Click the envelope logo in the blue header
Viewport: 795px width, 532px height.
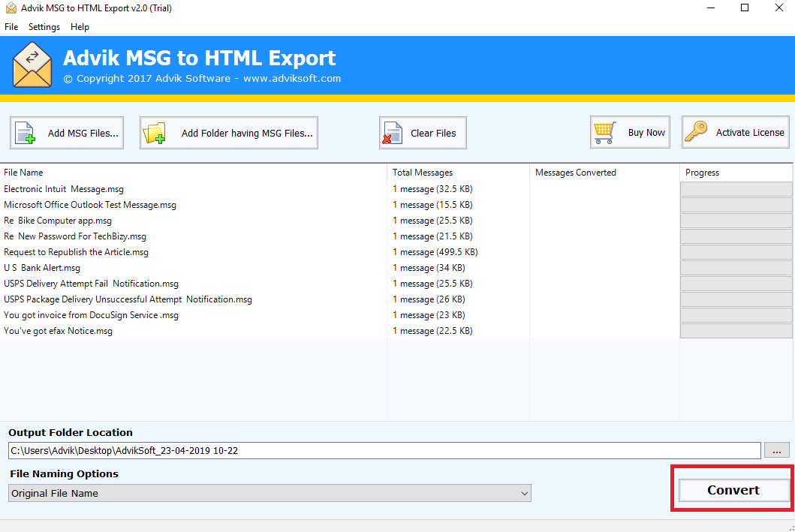click(32, 65)
